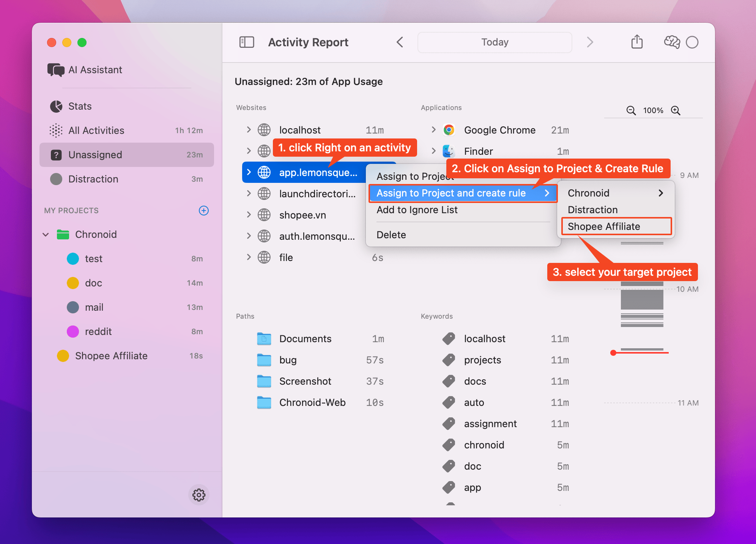Go to previous day arrow
This screenshot has width=756, height=544.
400,42
